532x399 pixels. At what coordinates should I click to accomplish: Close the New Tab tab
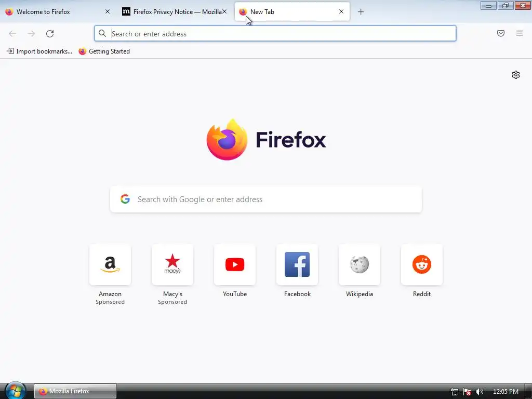[341, 11]
